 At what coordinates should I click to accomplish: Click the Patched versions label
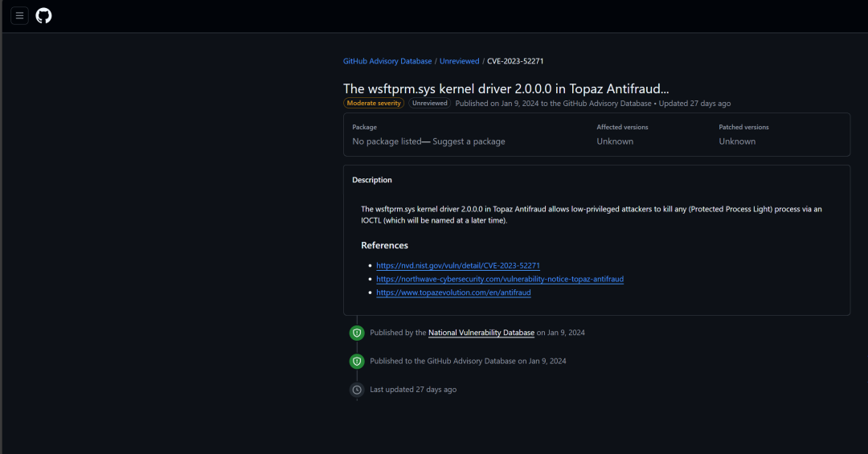743,127
